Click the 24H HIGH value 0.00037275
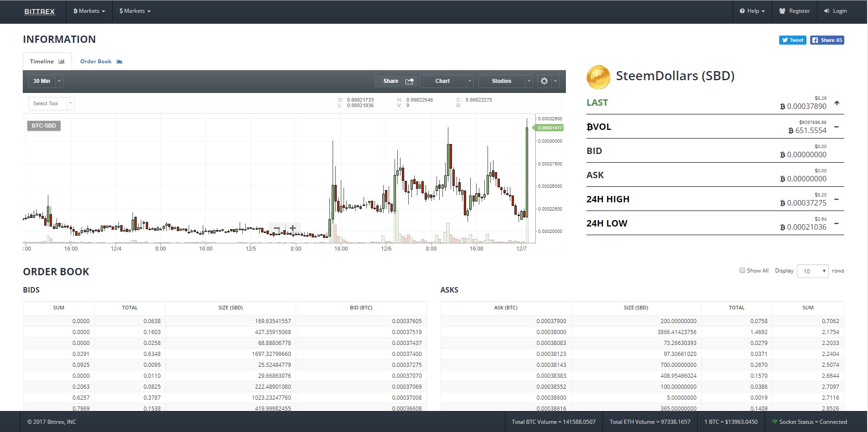Viewport: 868px width, 432px height. click(803, 203)
